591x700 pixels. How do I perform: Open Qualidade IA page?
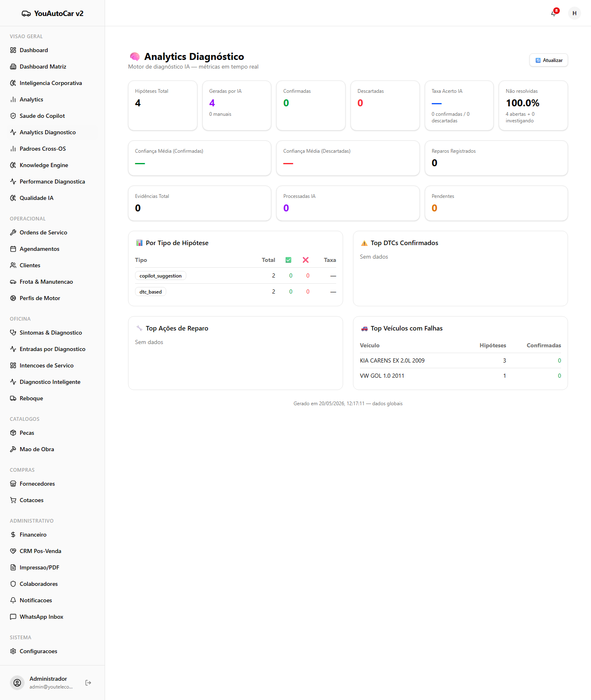pyautogui.click(x=52, y=198)
